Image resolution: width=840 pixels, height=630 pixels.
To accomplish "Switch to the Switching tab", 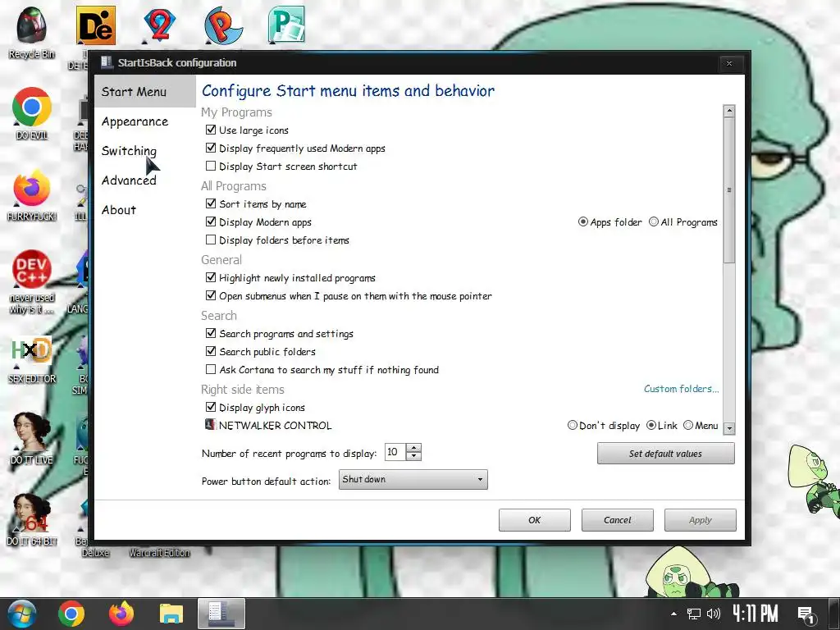I will tap(129, 151).
